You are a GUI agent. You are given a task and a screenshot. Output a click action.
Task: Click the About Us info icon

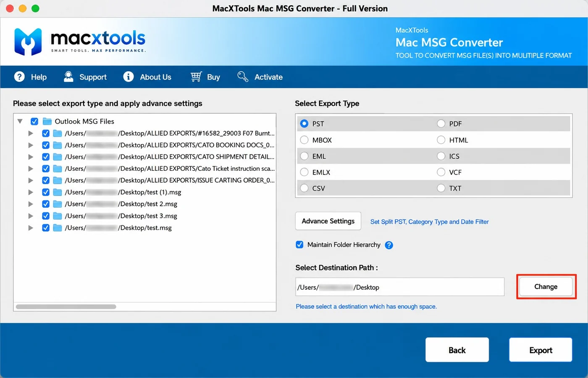coord(129,77)
